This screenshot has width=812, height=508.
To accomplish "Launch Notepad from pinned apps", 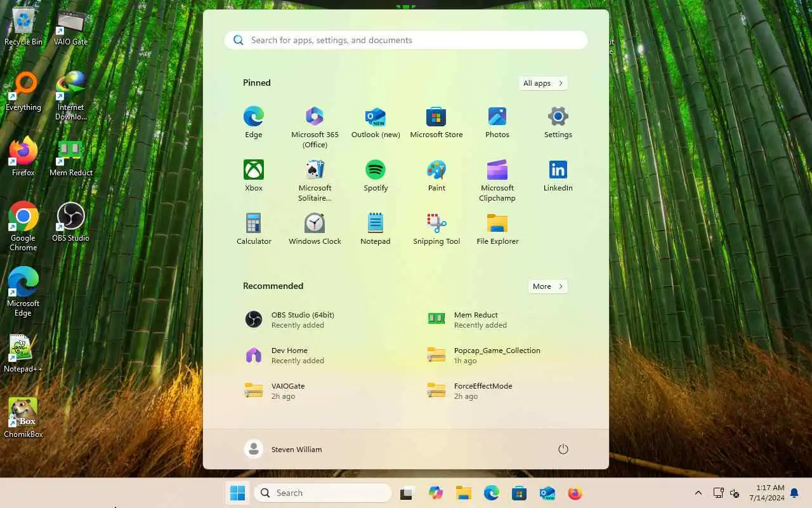I will (x=376, y=229).
